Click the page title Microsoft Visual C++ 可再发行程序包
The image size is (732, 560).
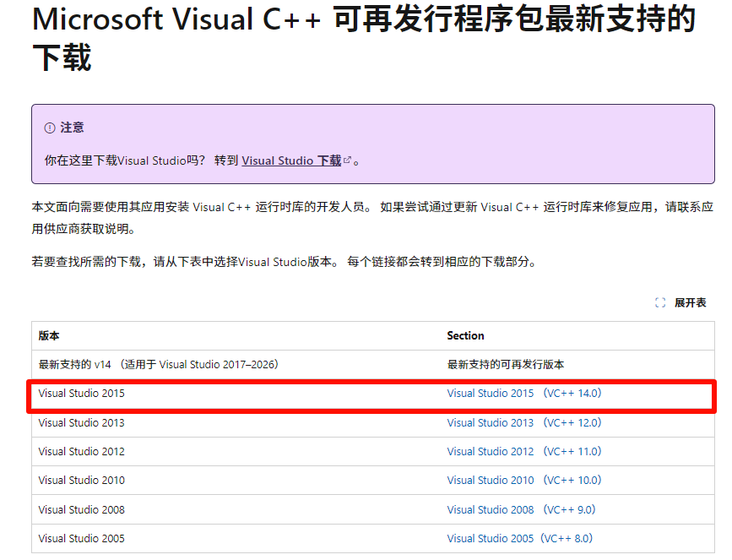point(364,38)
